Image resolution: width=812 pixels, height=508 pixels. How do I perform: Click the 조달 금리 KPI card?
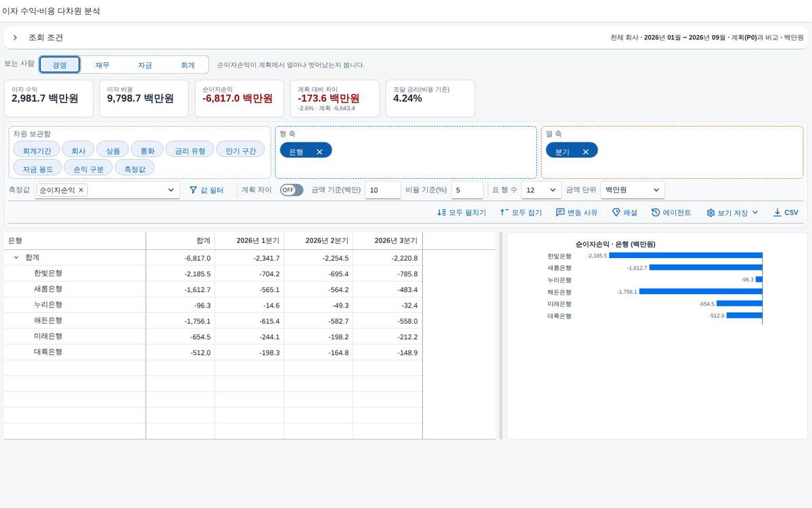[x=430, y=98]
